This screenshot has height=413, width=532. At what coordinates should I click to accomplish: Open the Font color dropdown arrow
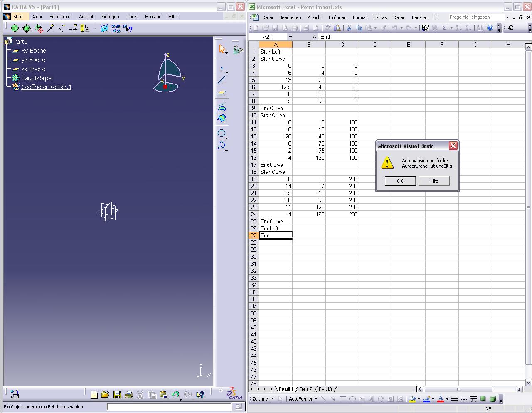click(447, 399)
